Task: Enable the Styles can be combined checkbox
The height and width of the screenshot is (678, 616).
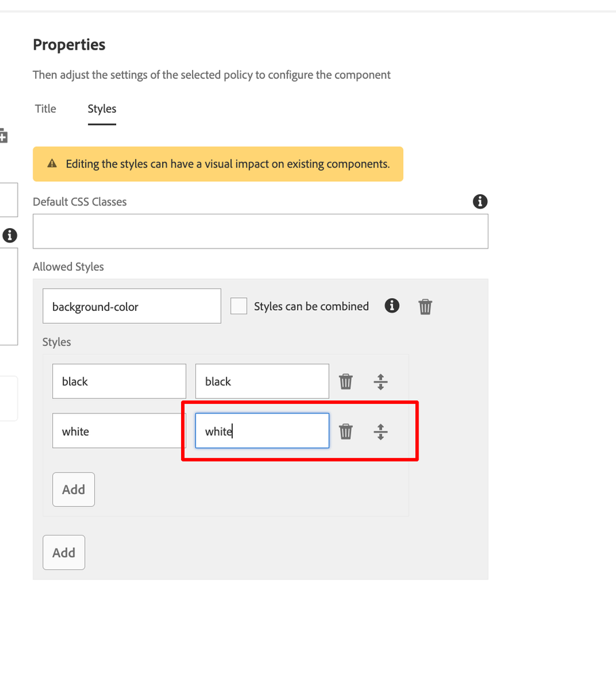Action: 239,306
